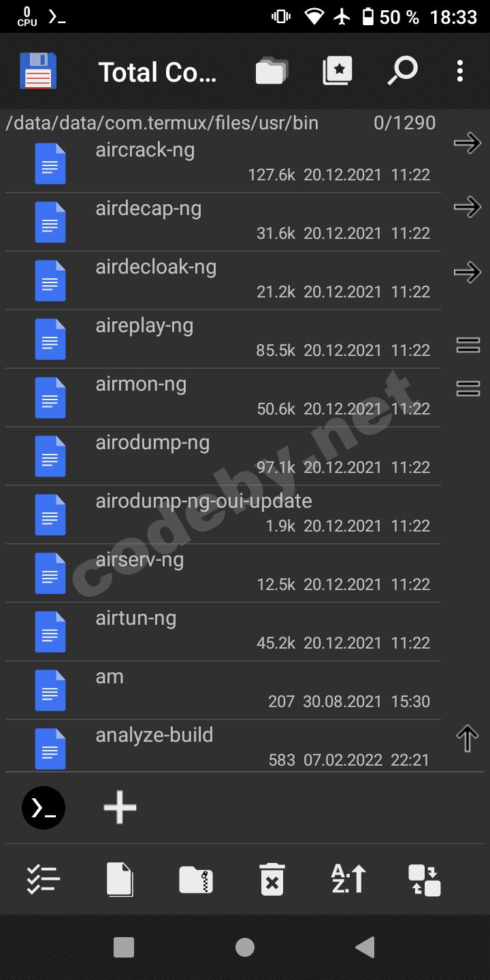The width and height of the screenshot is (490, 980).
Task: Open the A-Z sort order icon
Action: click(348, 879)
